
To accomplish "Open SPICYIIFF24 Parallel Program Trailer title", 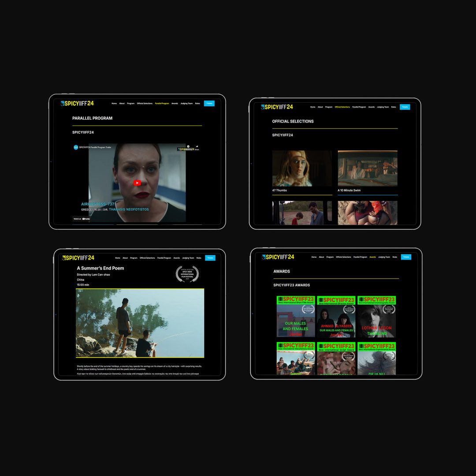I will pyautogui.click(x=95, y=147).
